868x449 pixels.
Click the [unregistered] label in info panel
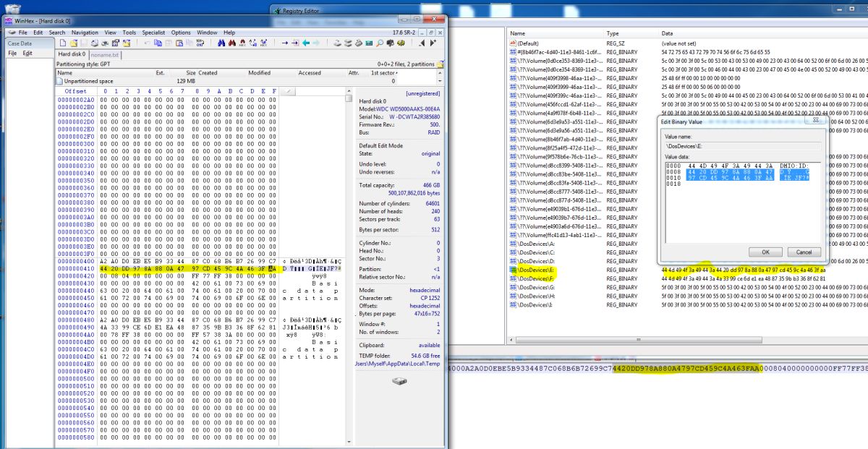point(423,94)
